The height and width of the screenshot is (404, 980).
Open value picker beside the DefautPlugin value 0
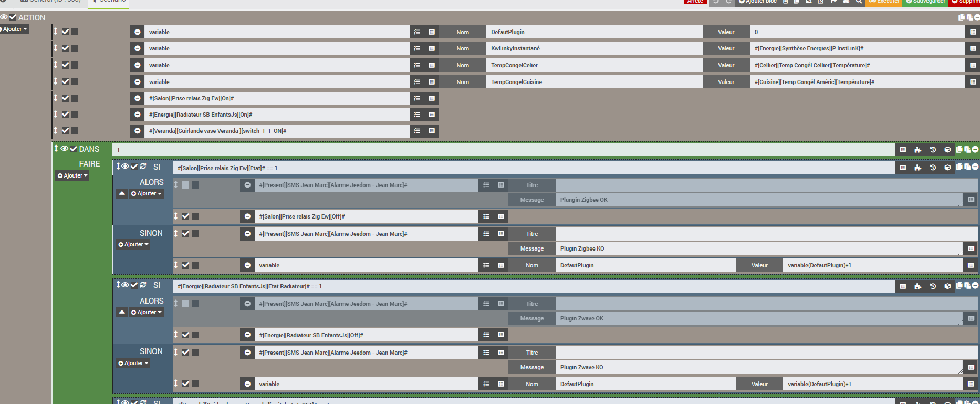coord(973,32)
